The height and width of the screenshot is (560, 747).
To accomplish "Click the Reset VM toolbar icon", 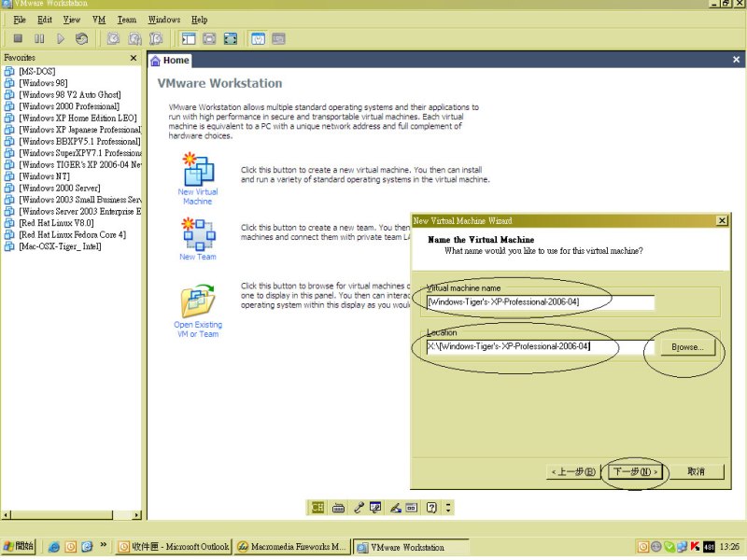I will 82,38.
